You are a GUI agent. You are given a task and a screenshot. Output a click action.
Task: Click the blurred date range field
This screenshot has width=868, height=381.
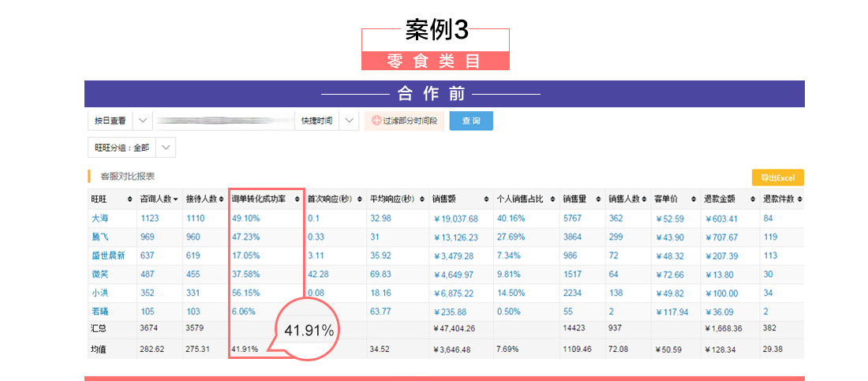click(224, 120)
